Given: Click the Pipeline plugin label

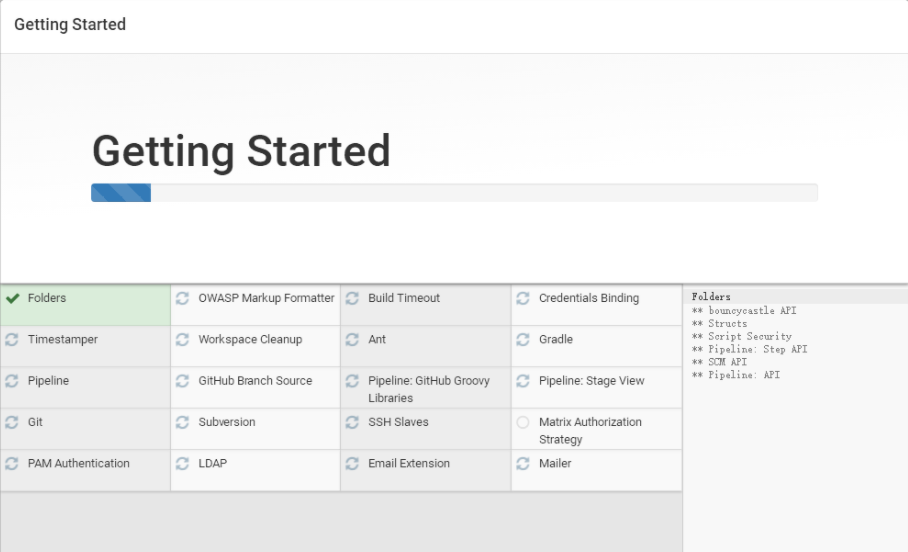Looking at the screenshot, I should tap(48, 381).
